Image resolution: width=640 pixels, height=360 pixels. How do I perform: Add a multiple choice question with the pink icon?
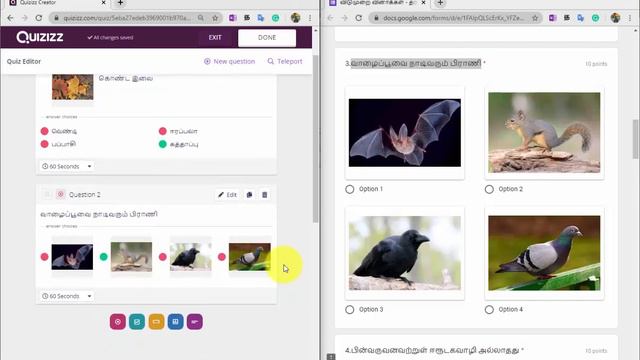click(x=118, y=322)
